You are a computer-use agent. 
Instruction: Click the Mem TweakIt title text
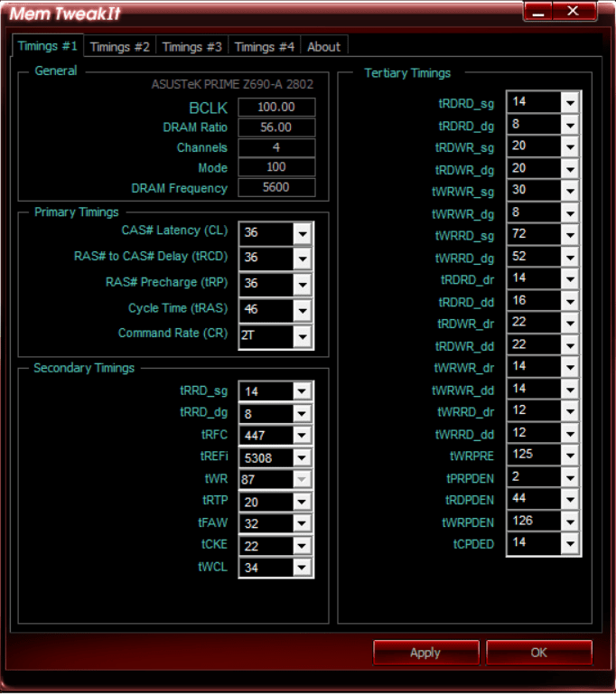coord(65,14)
